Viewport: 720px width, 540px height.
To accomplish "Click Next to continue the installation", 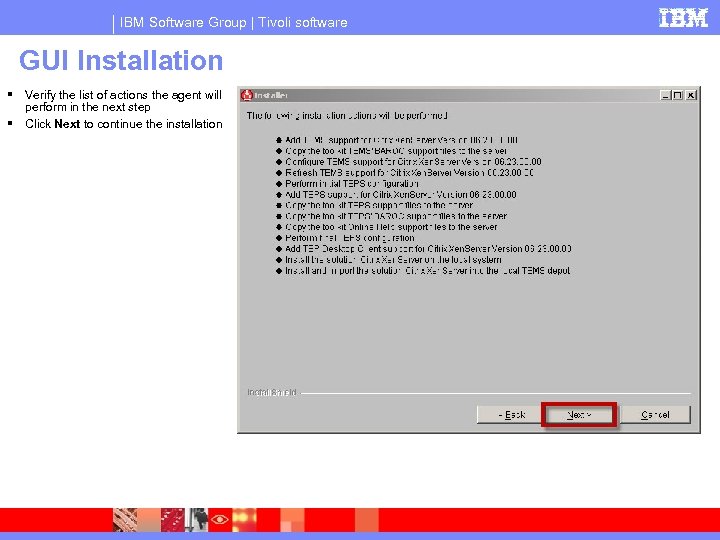I will click(579, 415).
